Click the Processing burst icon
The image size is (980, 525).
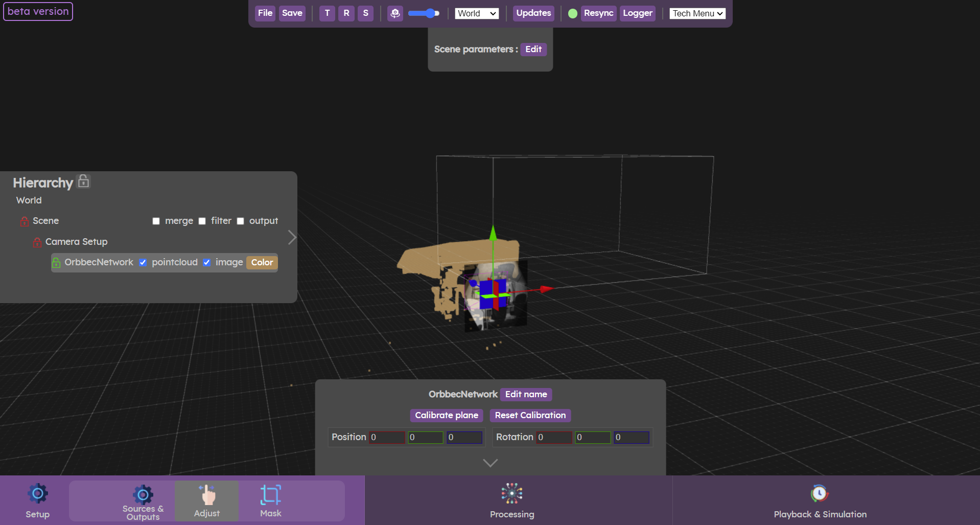[x=511, y=492]
